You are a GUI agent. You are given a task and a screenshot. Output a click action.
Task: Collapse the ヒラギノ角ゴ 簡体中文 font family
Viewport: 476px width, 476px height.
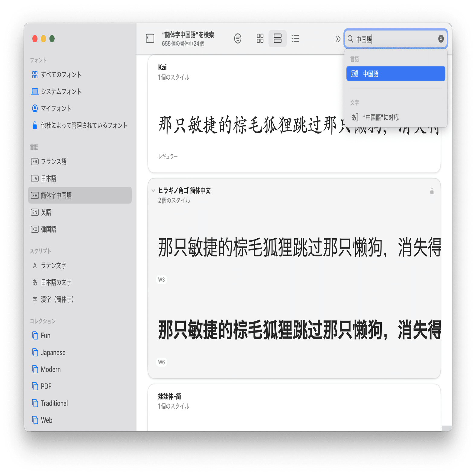153,191
